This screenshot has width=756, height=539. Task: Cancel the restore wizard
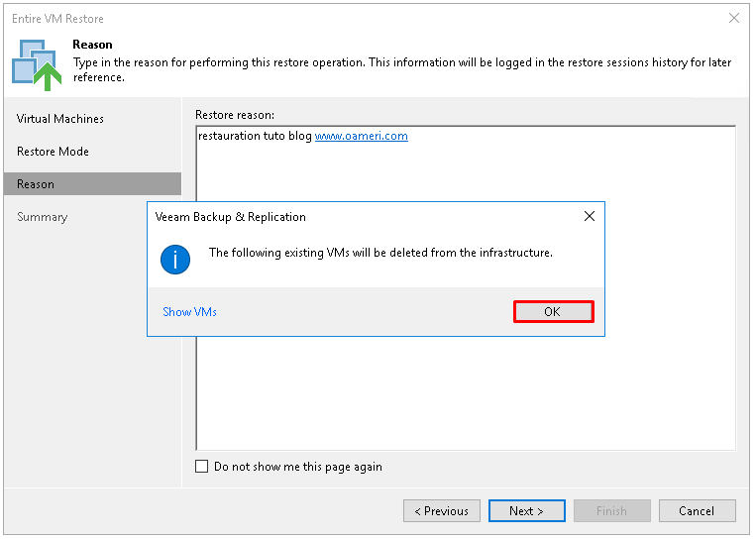[697, 510]
